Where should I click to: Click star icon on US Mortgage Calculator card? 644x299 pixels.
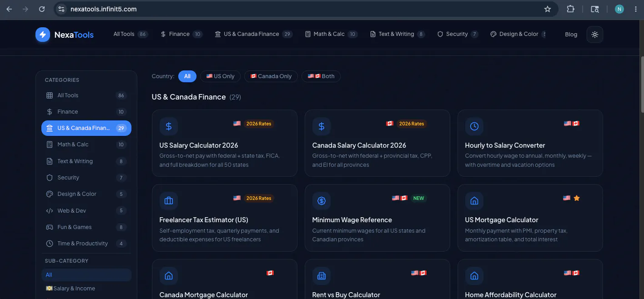[577, 198]
